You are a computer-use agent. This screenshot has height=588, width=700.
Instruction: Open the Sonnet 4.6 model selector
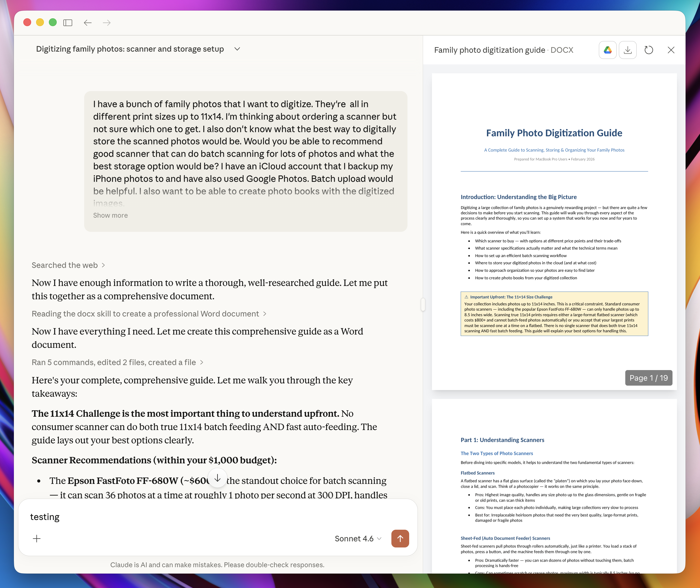point(357,539)
